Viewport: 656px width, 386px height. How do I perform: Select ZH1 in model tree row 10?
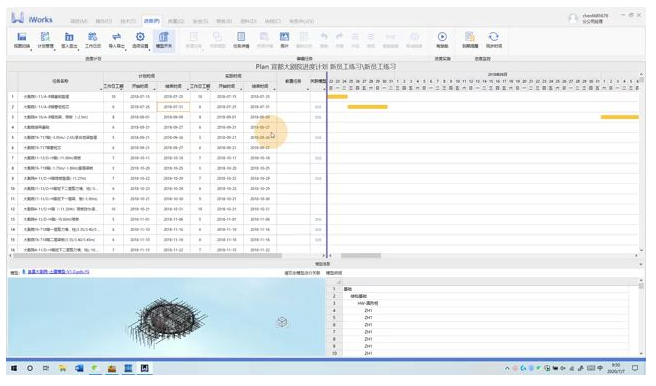368,353
